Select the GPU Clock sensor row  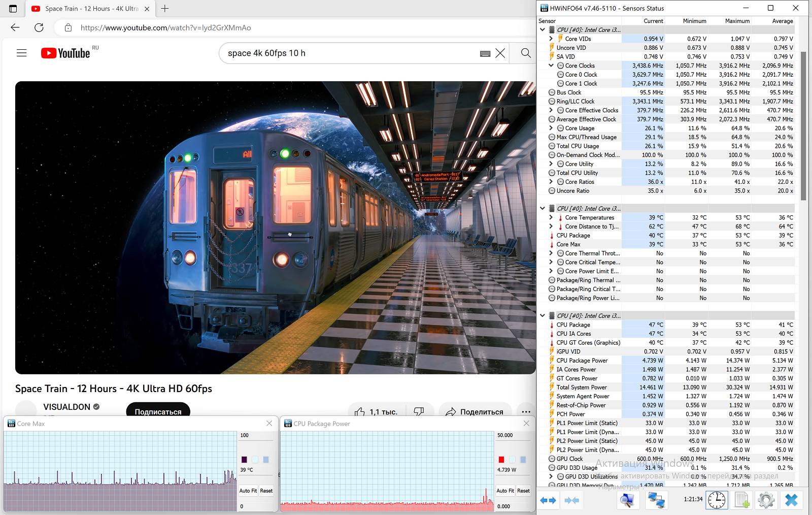click(x=666, y=459)
